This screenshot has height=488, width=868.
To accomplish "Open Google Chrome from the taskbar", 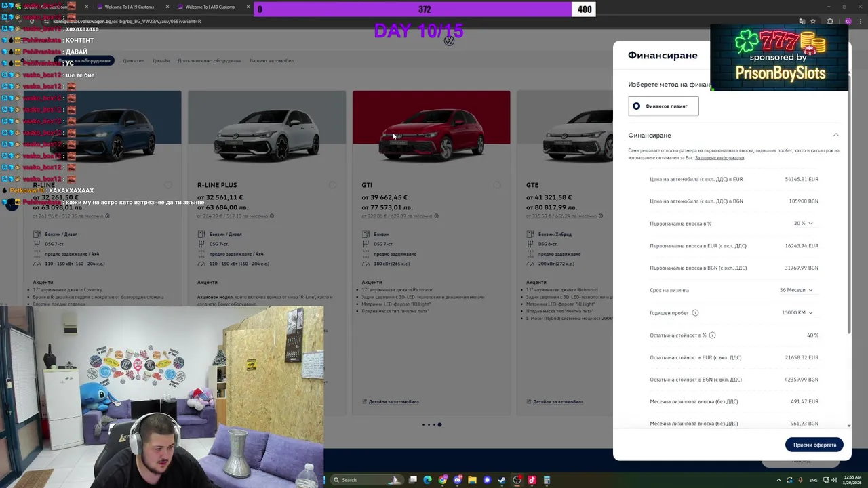I will pyautogui.click(x=442, y=480).
